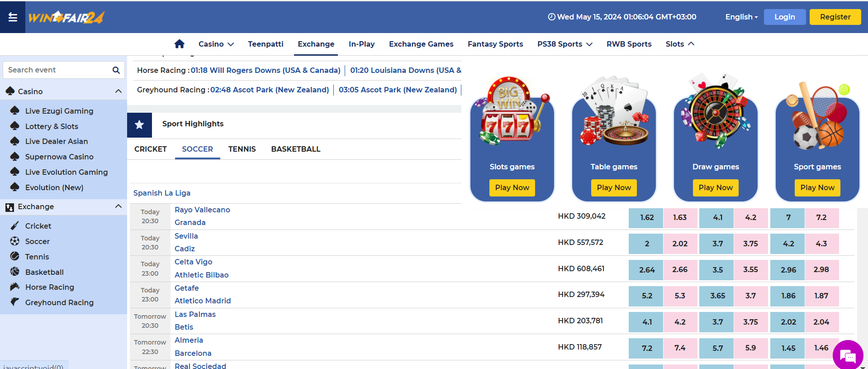Screen dimensions: 868x369
Task: Select lay odds 7.4 in Almeria row
Action: click(x=680, y=348)
